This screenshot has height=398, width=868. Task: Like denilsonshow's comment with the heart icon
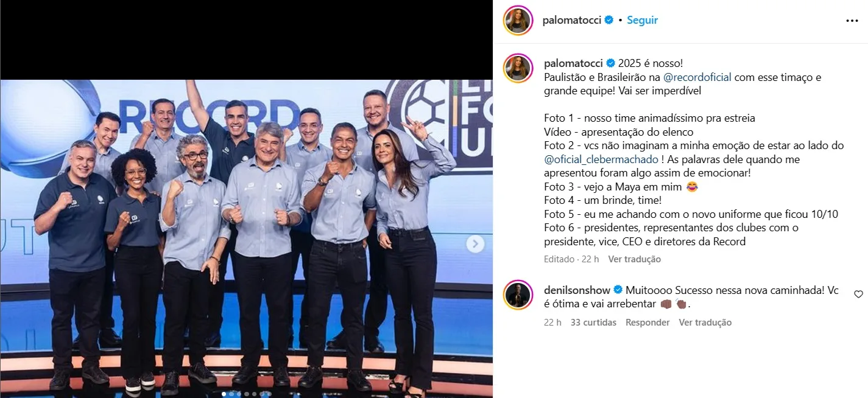tap(858, 295)
